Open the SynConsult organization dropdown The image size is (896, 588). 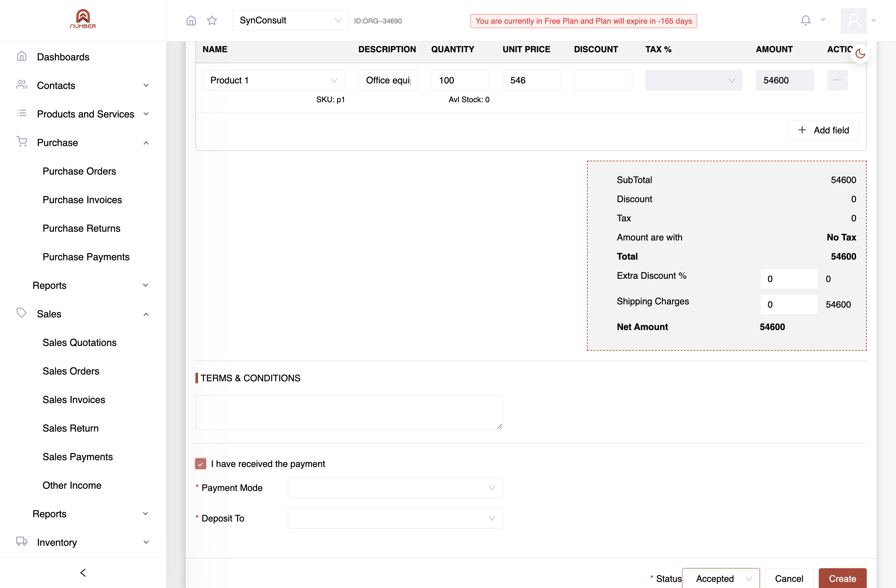(290, 20)
